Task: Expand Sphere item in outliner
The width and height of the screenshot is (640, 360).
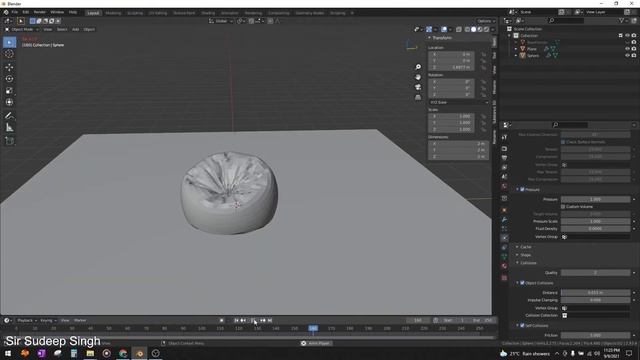Action: 516,56
